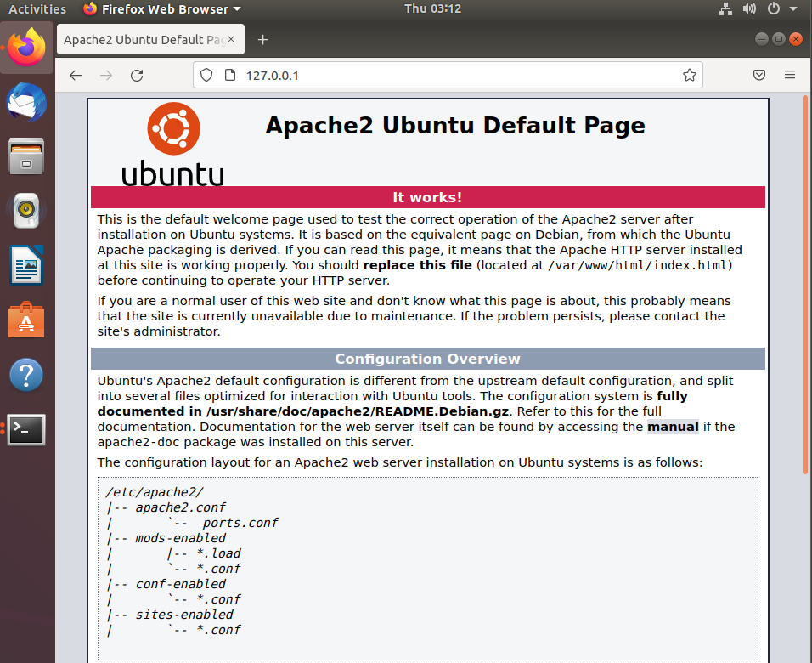Click the "Apache2 Ubuntu Default Page" heading
Viewport: 812px width, 663px height.
(455, 126)
